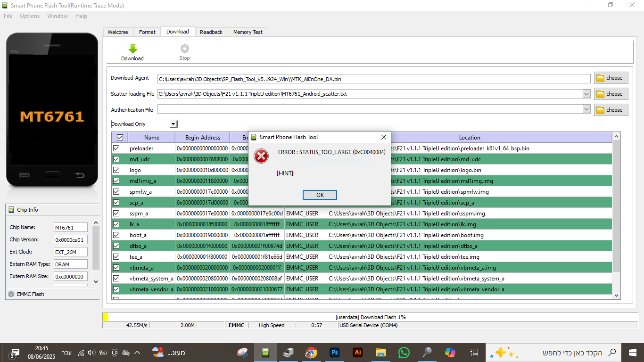Screen dimensions: 644x362
Task: Click the green Download arrow icon
Action: coord(132,49)
